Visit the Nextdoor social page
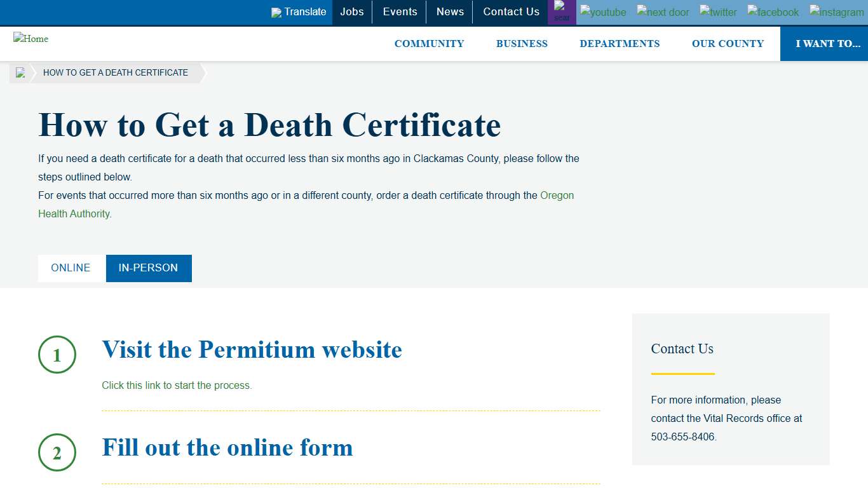The width and height of the screenshot is (868, 488). (663, 12)
